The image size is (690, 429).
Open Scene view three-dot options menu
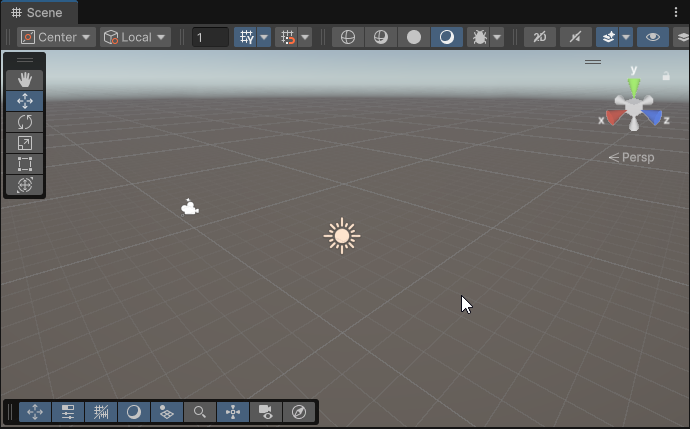[x=676, y=12]
